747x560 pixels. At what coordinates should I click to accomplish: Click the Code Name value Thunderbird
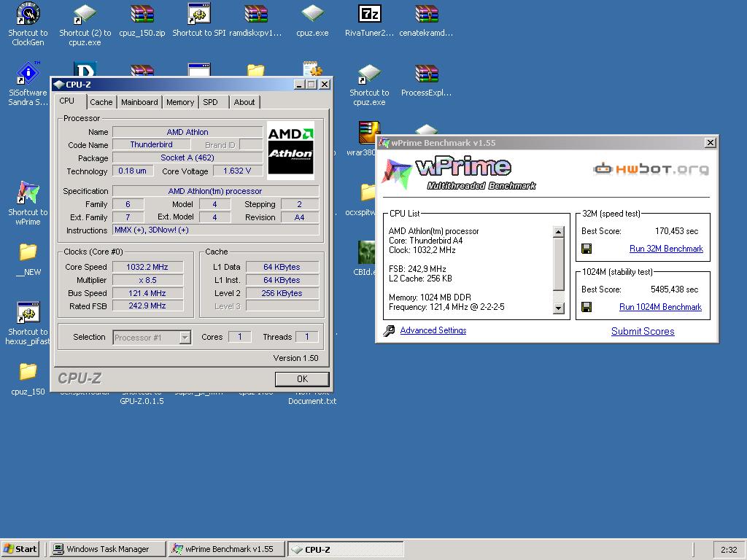tap(152, 145)
